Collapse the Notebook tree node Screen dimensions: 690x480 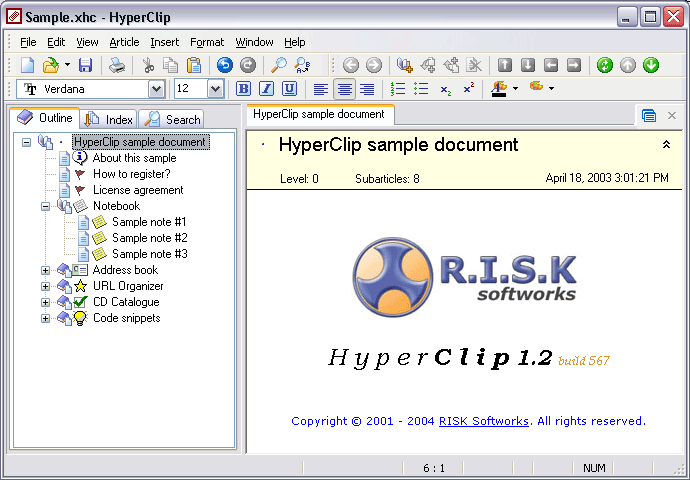click(x=45, y=206)
